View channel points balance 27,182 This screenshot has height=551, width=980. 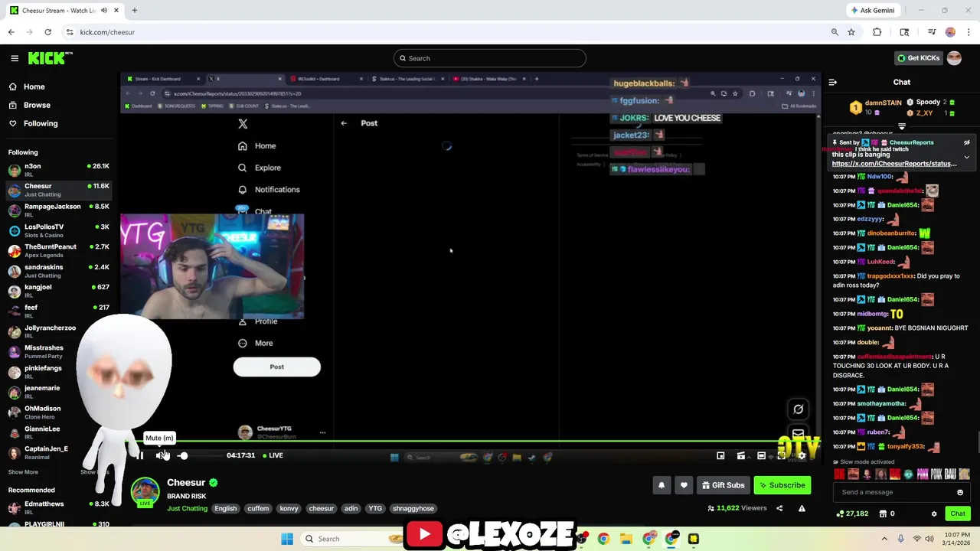coord(853,514)
